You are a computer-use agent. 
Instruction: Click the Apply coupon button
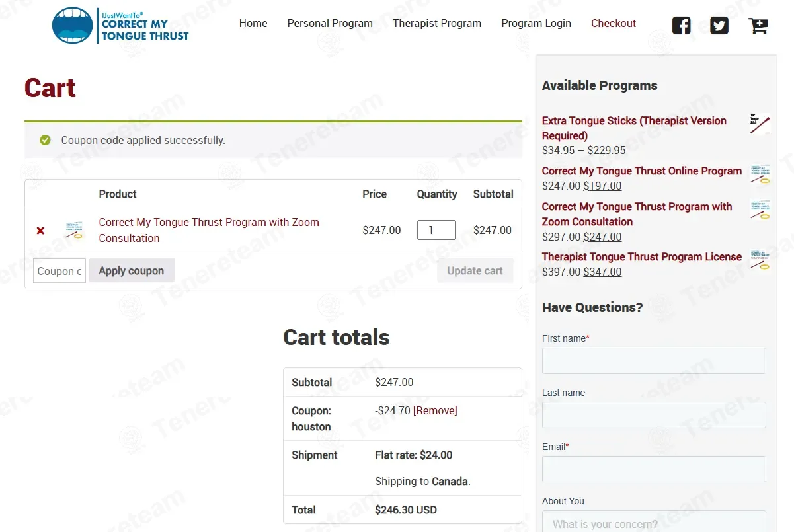coord(132,270)
